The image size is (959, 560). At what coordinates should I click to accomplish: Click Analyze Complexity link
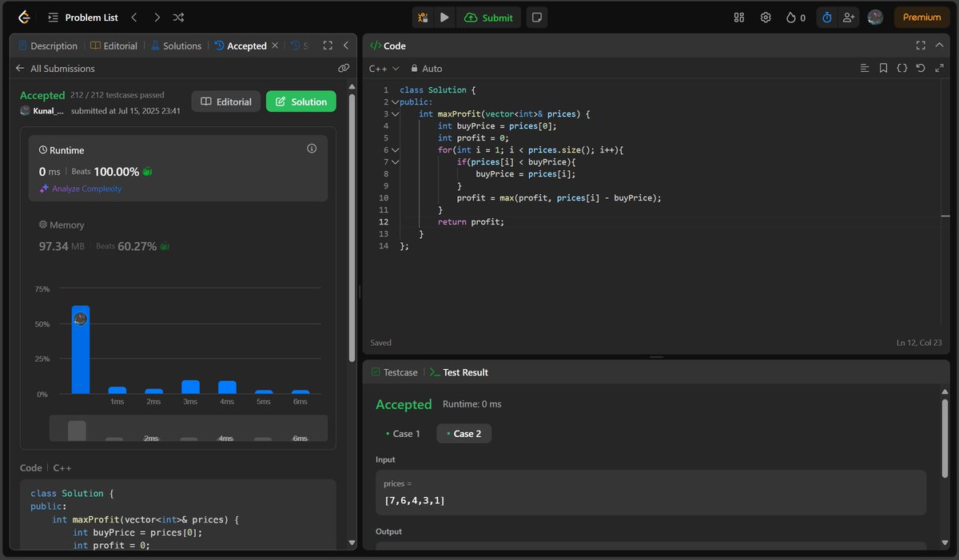(81, 189)
